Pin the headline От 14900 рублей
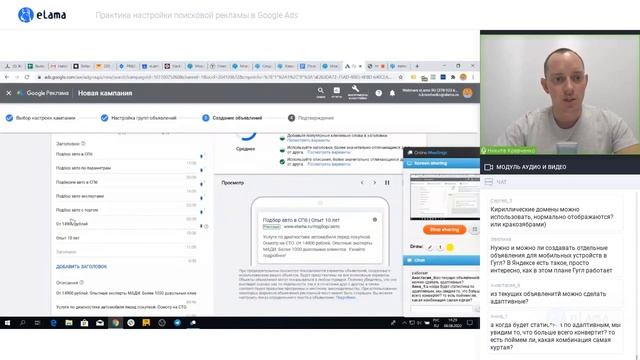Viewport: 640px width, 360px height. pyautogui.click(x=202, y=226)
